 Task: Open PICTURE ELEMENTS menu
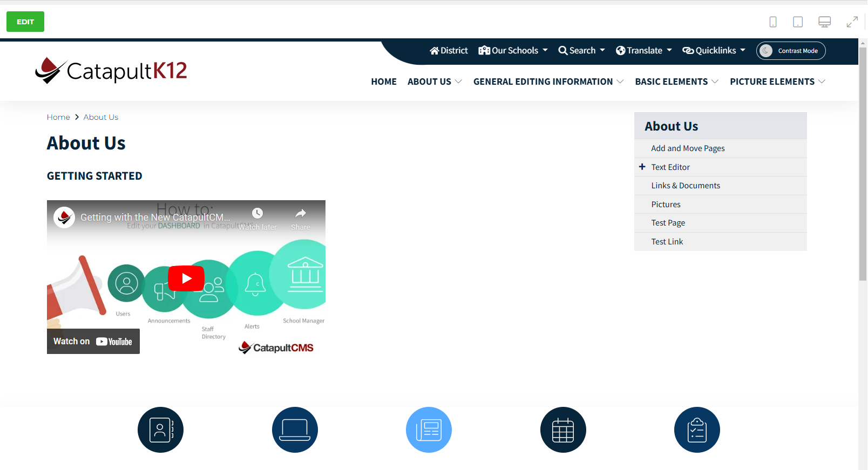772,81
